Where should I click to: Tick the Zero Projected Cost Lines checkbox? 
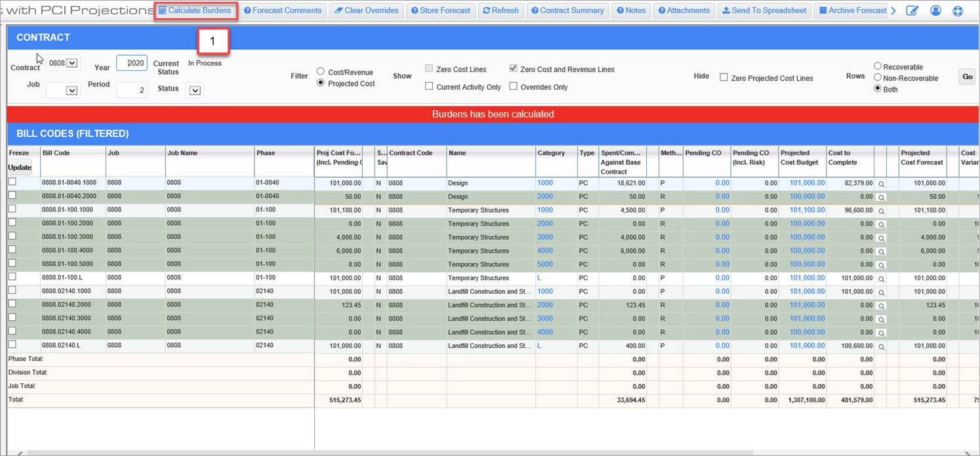[x=724, y=77]
